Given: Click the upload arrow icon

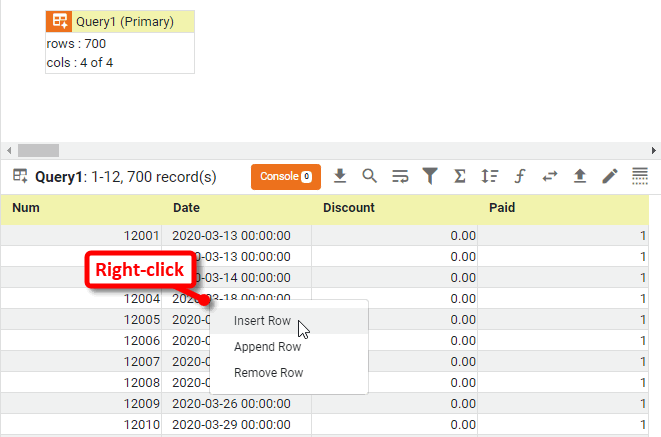Looking at the screenshot, I should click(x=579, y=176).
